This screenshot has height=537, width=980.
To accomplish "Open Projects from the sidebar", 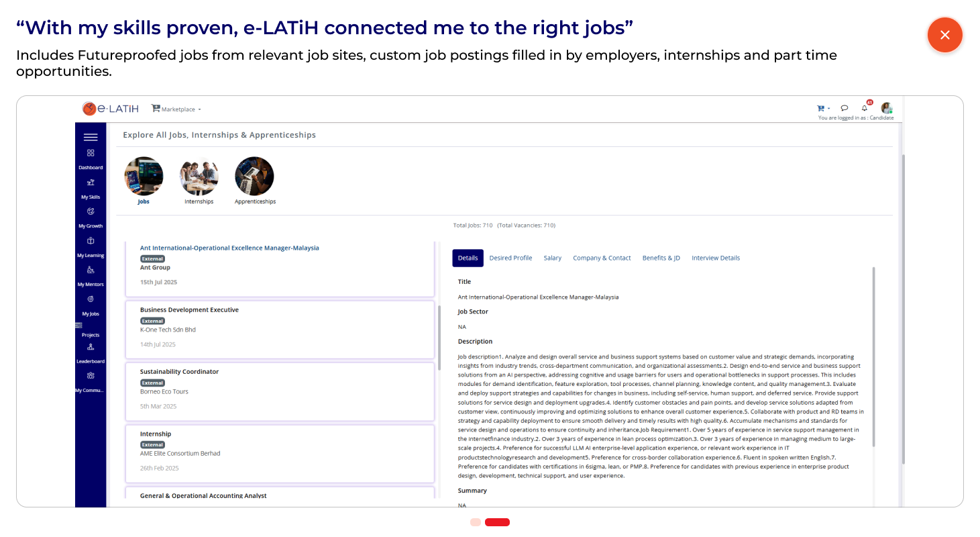I will point(91,329).
